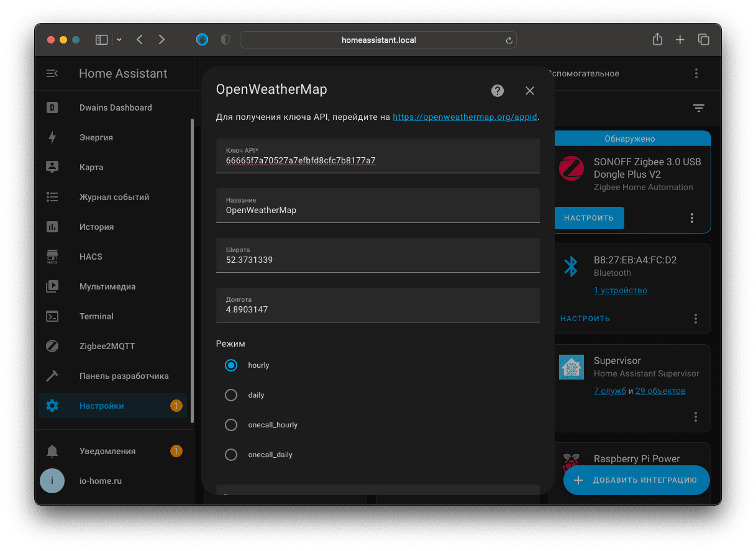
Task: Open Supervisor card three-dot menu
Action: [696, 417]
